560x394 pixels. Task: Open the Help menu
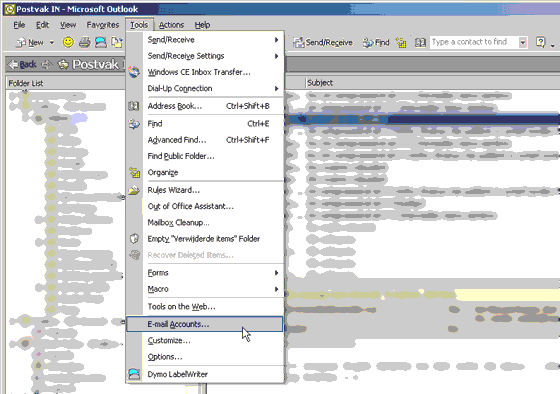202,25
